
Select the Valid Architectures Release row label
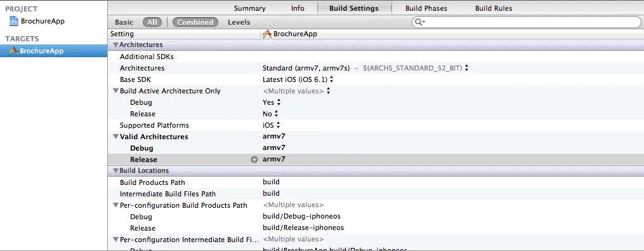point(144,159)
